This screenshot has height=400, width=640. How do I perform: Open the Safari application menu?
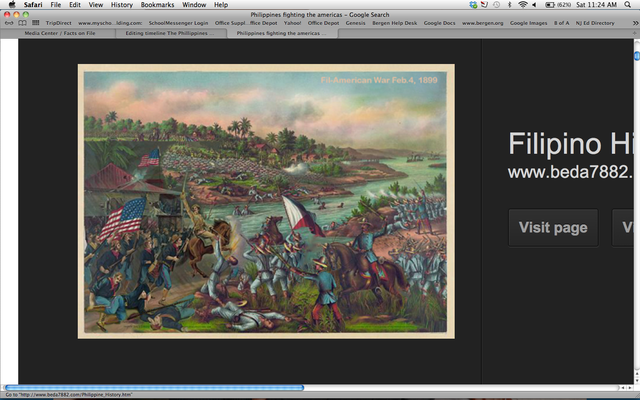click(33, 5)
